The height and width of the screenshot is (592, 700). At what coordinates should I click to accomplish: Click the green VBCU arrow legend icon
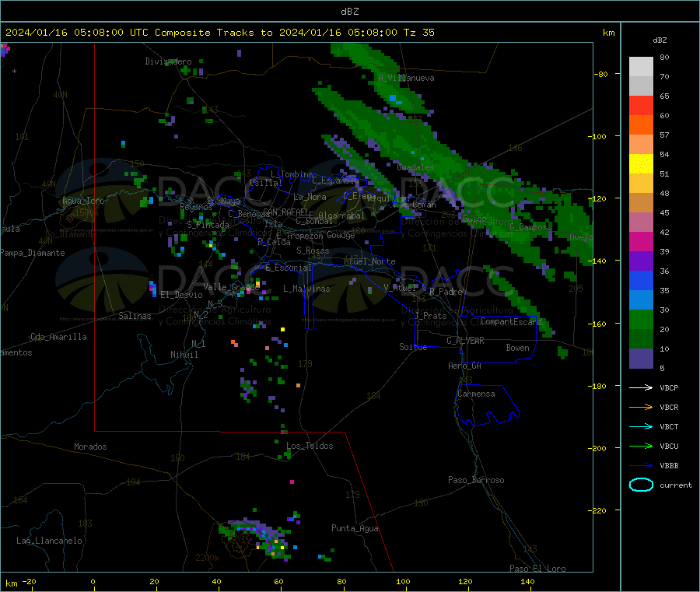pyautogui.click(x=641, y=446)
